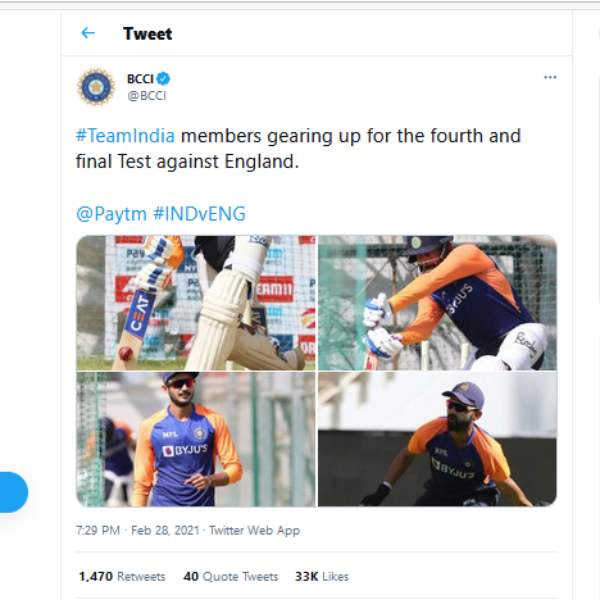
Task: View the top-right batsman photo
Action: [x=437, y=303]
